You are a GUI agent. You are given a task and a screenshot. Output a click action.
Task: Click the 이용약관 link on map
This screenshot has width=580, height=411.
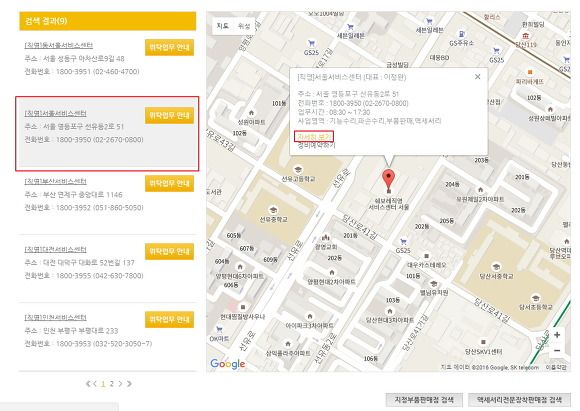click(x=556, y=367)
